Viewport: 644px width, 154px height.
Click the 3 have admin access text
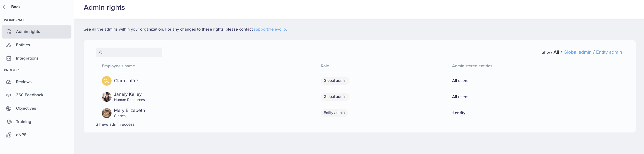[115, 124]
